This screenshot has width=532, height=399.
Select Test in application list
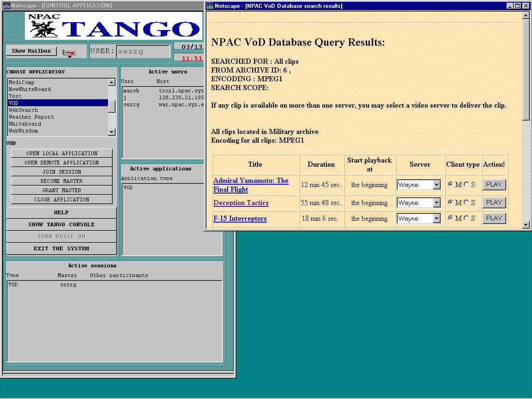[x=58, y=96]
